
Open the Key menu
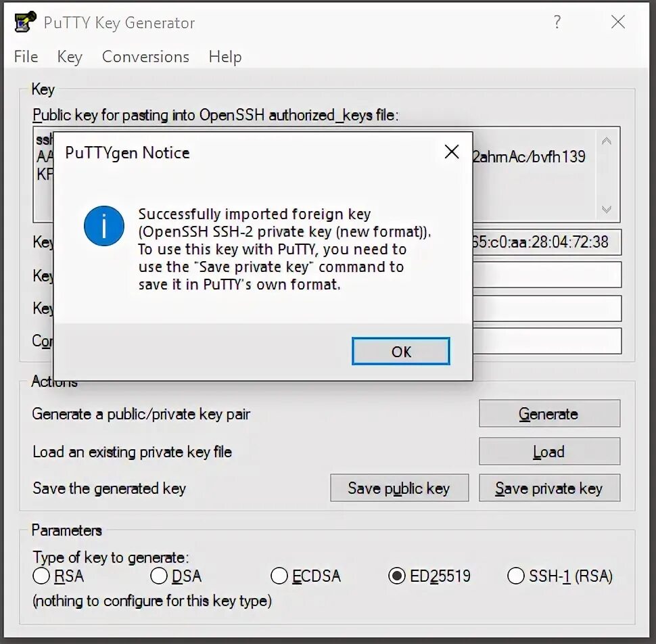70,57
